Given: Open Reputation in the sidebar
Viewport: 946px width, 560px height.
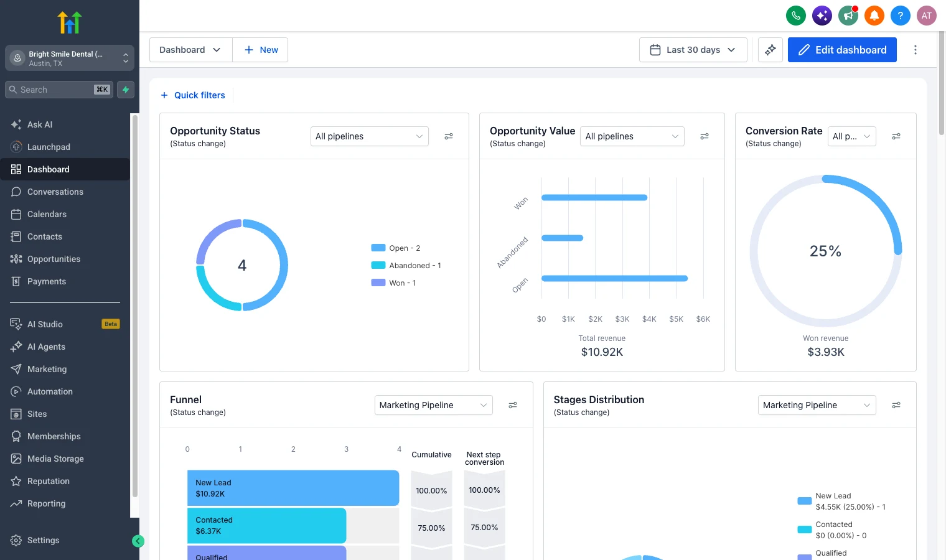Looking at the screenshot, I should [x=65, y=481].
